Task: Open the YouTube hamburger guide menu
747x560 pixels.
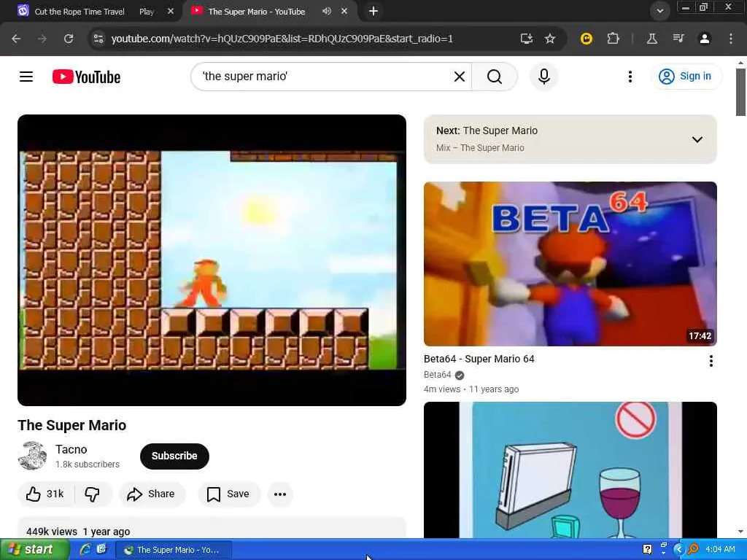Action: pos(26,76)
